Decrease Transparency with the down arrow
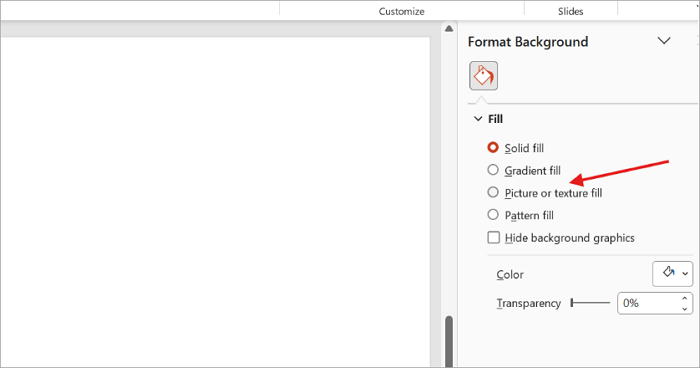 coord(684,309)
